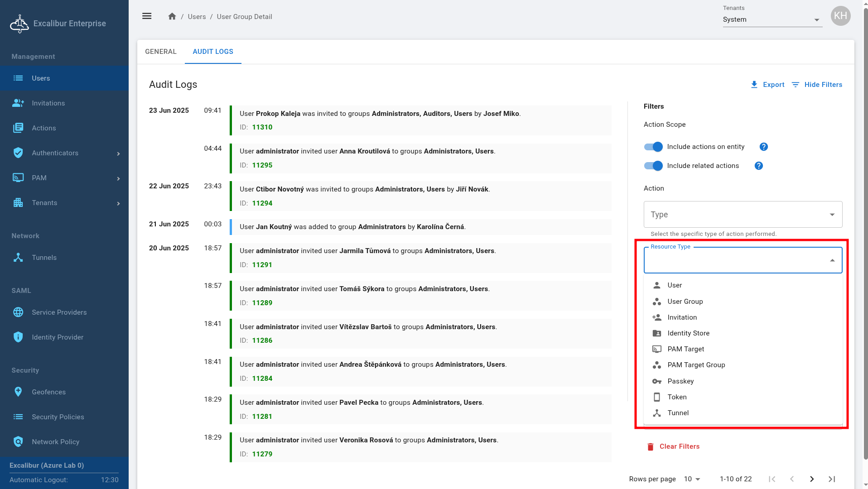Click help icon beside Include related actions
868x489 pixels.
pos(758,166)
